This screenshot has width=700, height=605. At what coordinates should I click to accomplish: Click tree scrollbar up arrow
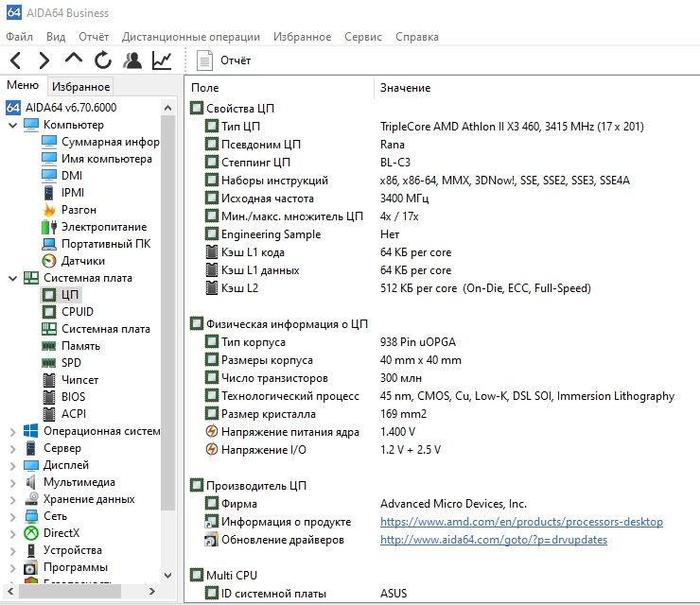click(x=167, y=108)
